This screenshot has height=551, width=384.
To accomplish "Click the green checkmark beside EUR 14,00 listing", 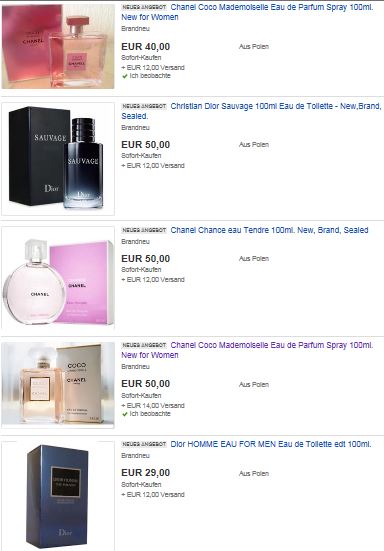I will (124, 414).
